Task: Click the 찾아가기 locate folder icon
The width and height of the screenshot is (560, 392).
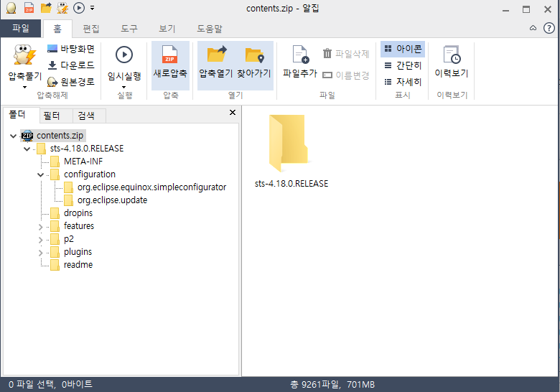Action: coord(255,55)
